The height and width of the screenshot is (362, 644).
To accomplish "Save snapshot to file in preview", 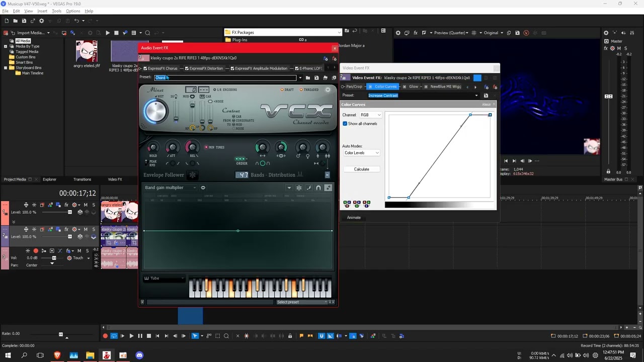I will pyautogui.click(x=517, y=33).
